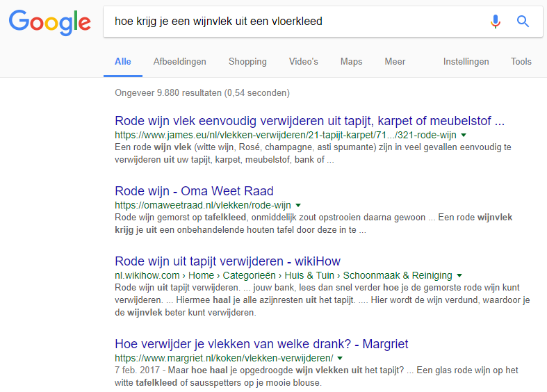Open the wikiHow 'Rode wijn uit tapijt verwijderen' result
Screen dimensions: 547x392
227,261
